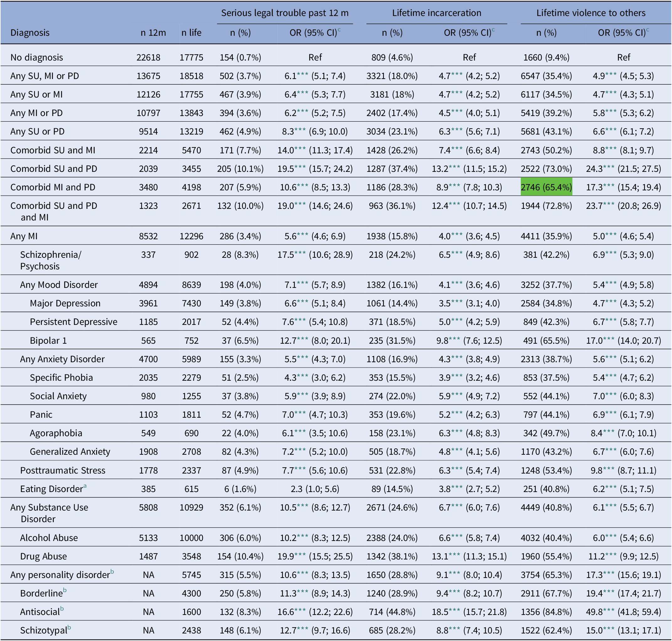Click the Lifetime violence to others header

click(591, 13)
